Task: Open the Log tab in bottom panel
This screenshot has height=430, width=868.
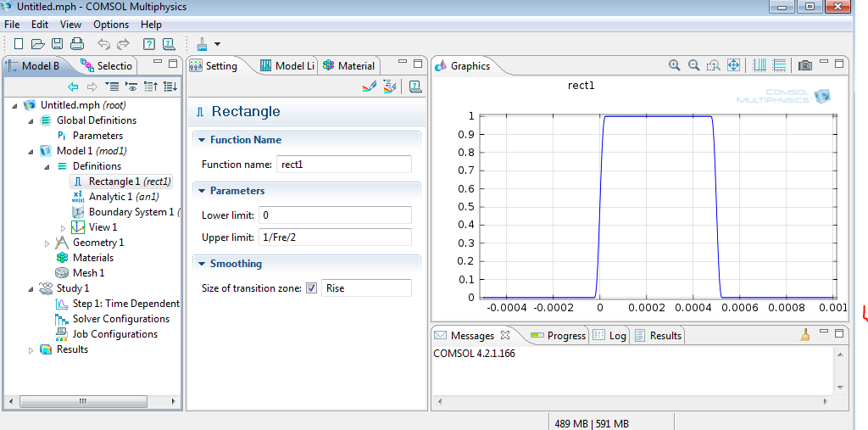Action: tap(616, 336)
